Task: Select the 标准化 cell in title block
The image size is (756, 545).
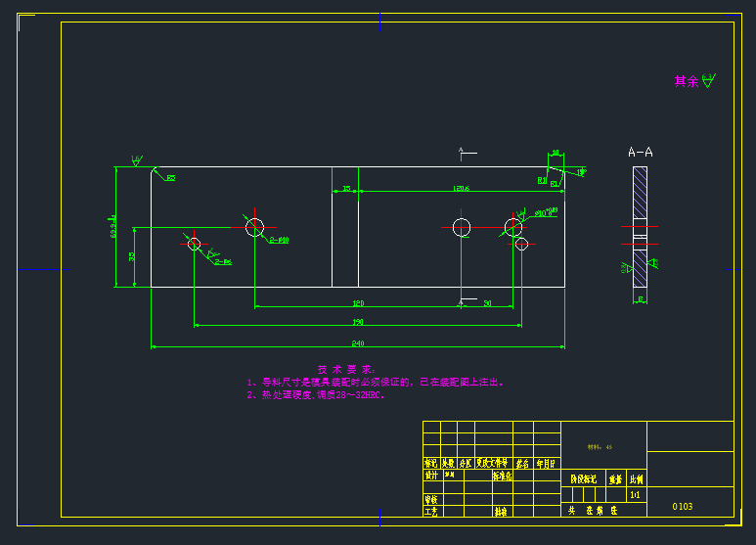Action: (x=502, y=476)
